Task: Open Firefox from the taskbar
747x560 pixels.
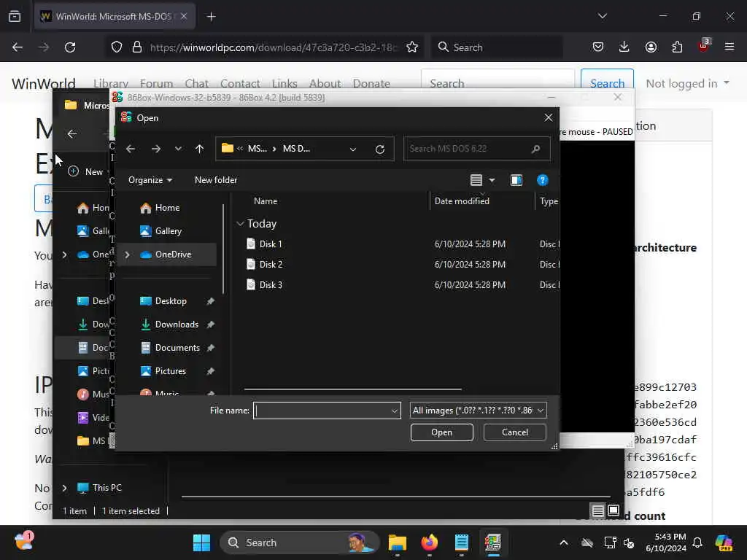Action: 429,542
